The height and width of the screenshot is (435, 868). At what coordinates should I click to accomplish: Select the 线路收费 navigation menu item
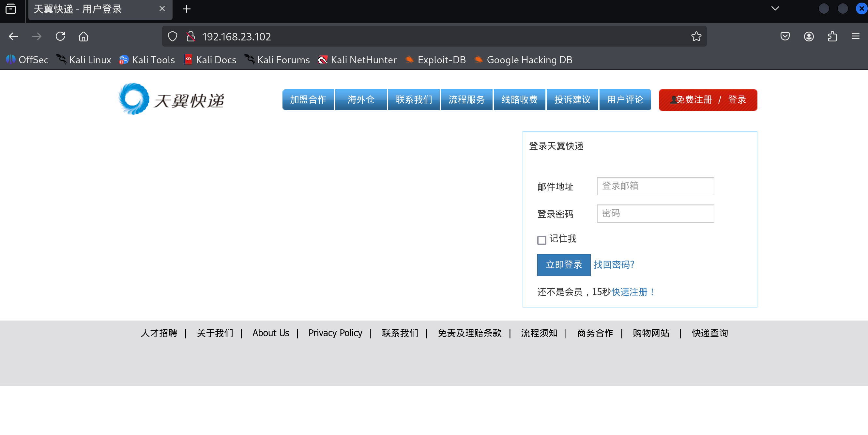pos(519,100)
